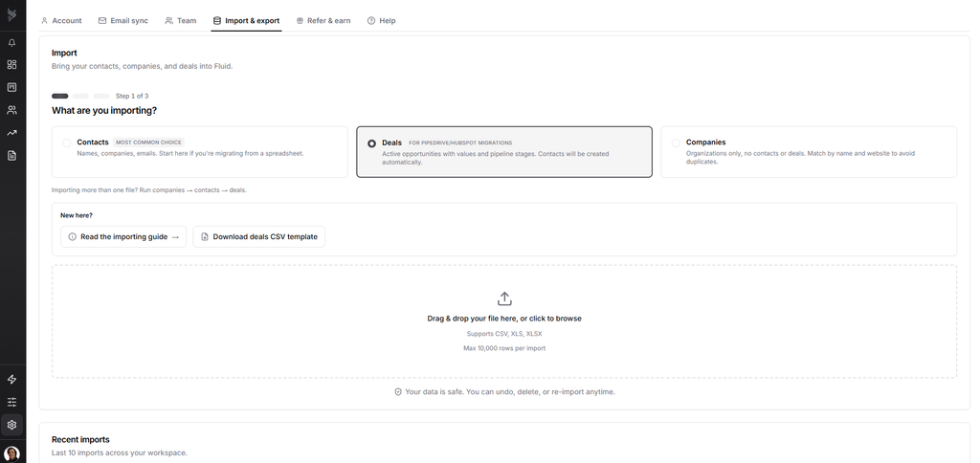The height and width of the screenshot is (463, 980).
Task: Click 'What are you importing?' heading
Action: (104, 111)
